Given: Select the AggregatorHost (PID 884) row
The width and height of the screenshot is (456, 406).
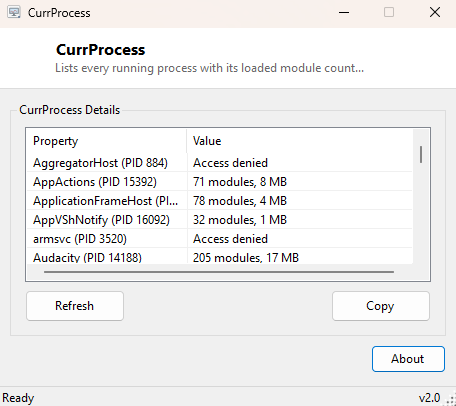Looking at the screenshot, I should (220, 163).
